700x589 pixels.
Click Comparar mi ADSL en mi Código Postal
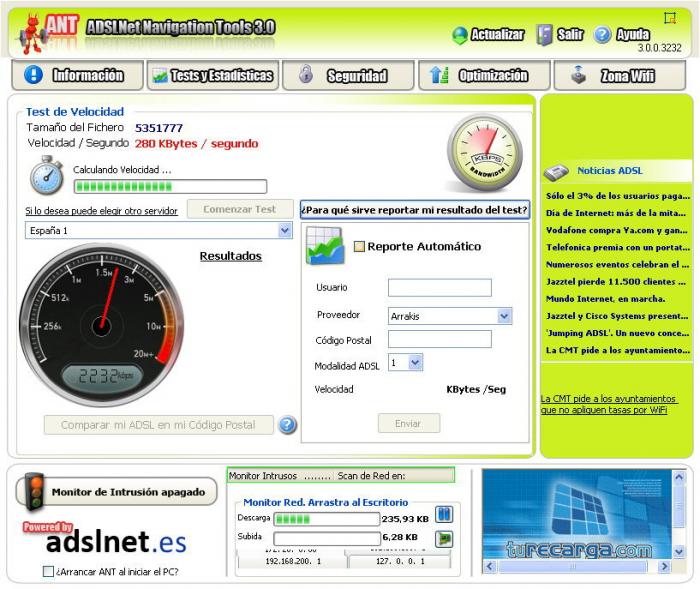pyautogui.click(x=158, y=425)
